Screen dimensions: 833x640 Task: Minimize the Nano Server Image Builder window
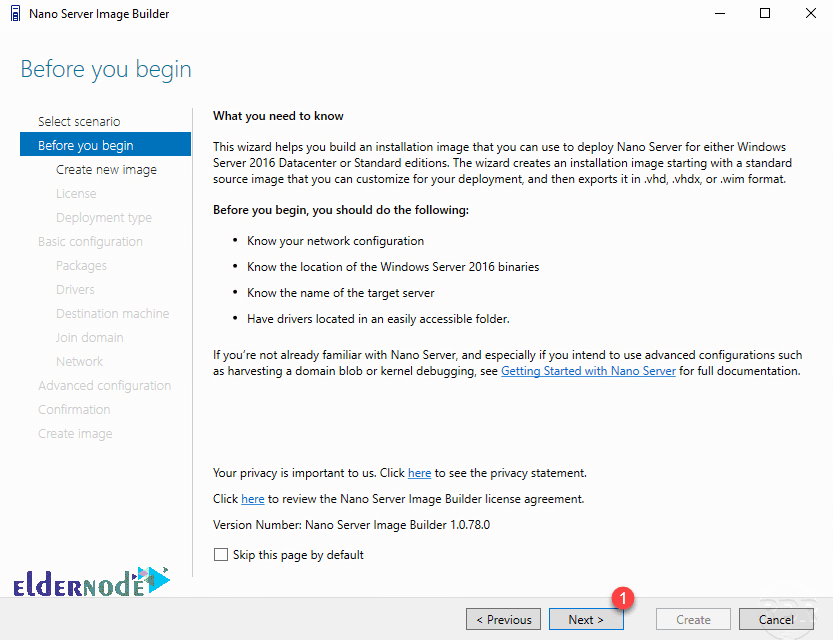point(720,13)
